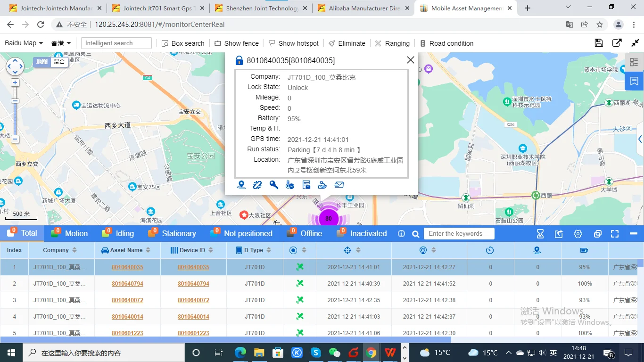Open the Baidu Map dropdown

(24, 43)
